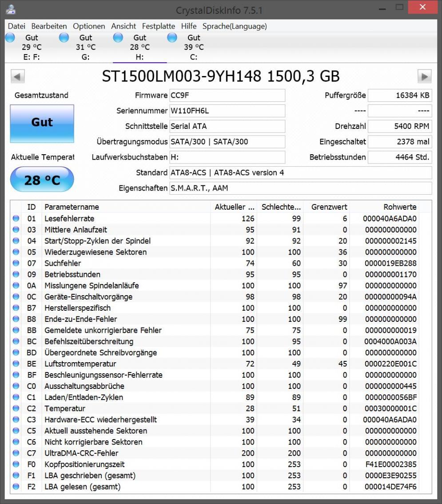Select the Kopfpositionierungszeit parameter name

coord(84,464)
